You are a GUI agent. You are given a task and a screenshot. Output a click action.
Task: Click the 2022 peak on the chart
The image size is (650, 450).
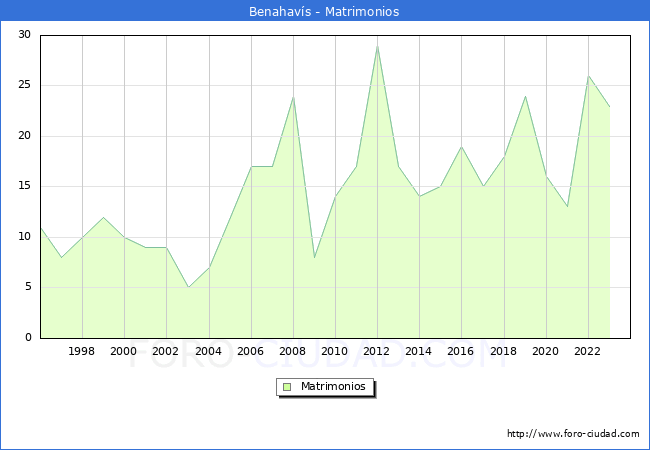[588, 76]
